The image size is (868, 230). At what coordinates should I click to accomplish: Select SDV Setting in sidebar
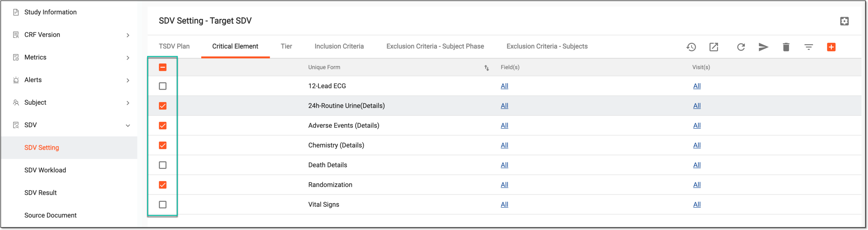pos(42,148)
